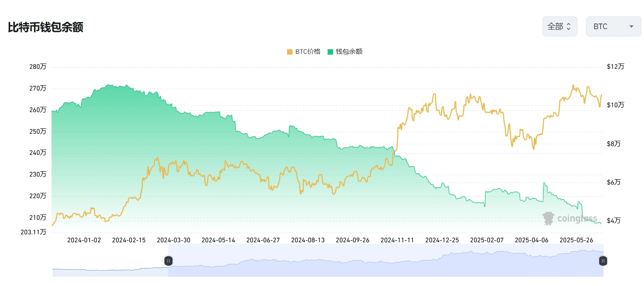Open the 全部 time range dropdown
This screenshot has height=286, width=644.
click(x=559, y=26)
